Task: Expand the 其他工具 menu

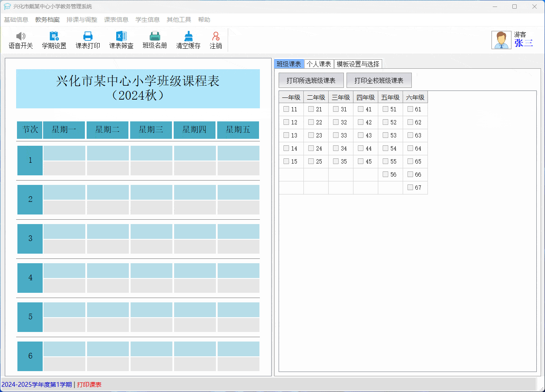Action: pos(178,20)
